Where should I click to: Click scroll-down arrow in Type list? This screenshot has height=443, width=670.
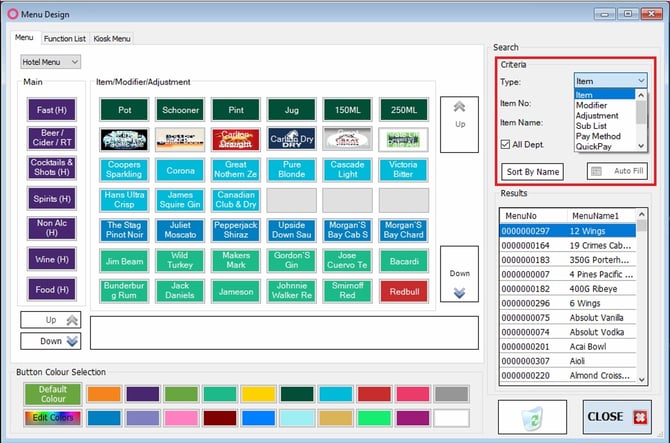click(641, 146)
